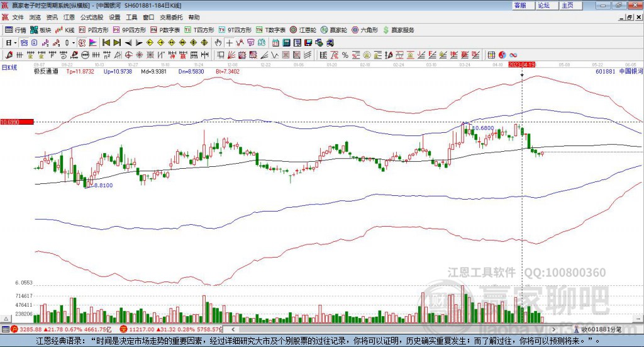Viewport: 644px width, 347px height.
Task: Click the up-triangle button beside volume pane
Action: 6,319
